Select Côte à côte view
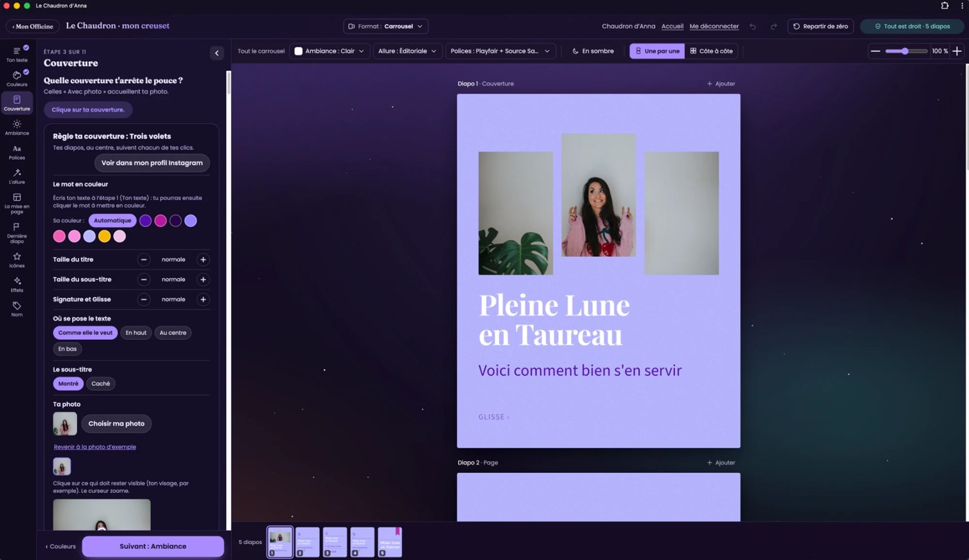The height and width of the screenshot is (560, 969). pos(711,51)
